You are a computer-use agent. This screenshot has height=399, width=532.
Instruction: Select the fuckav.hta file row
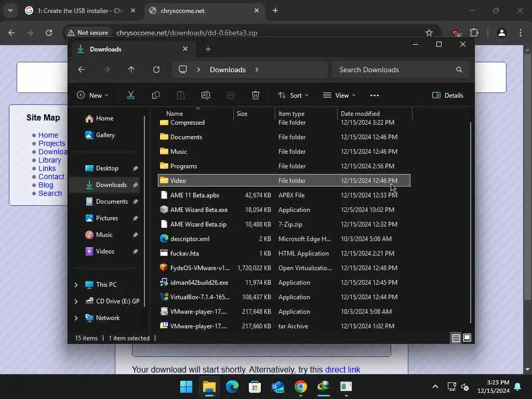(x=284, y=254)
